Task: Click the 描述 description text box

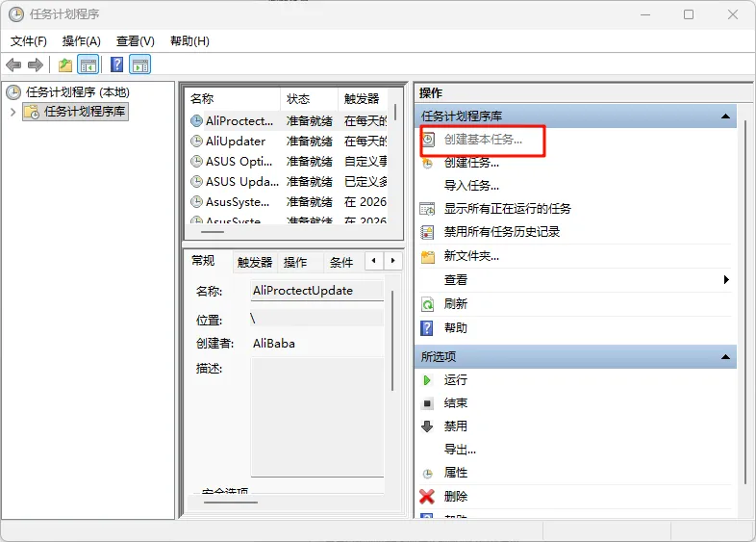Action: [317, 417]
